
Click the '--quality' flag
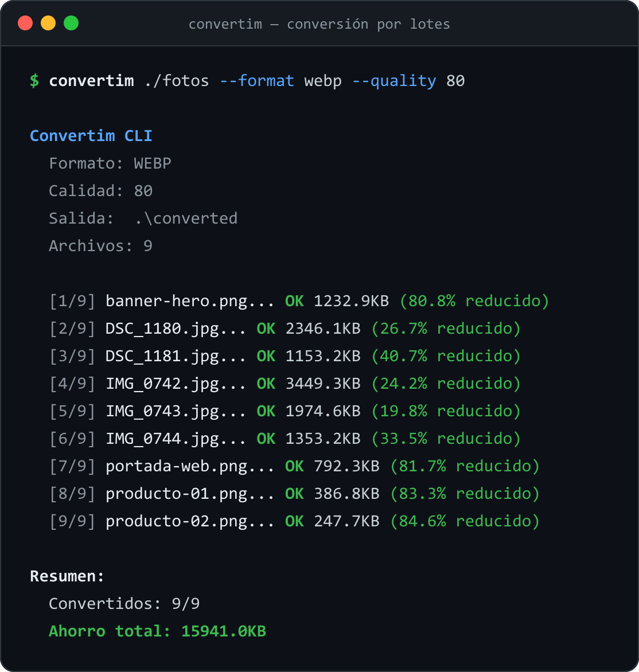point(394,81)
